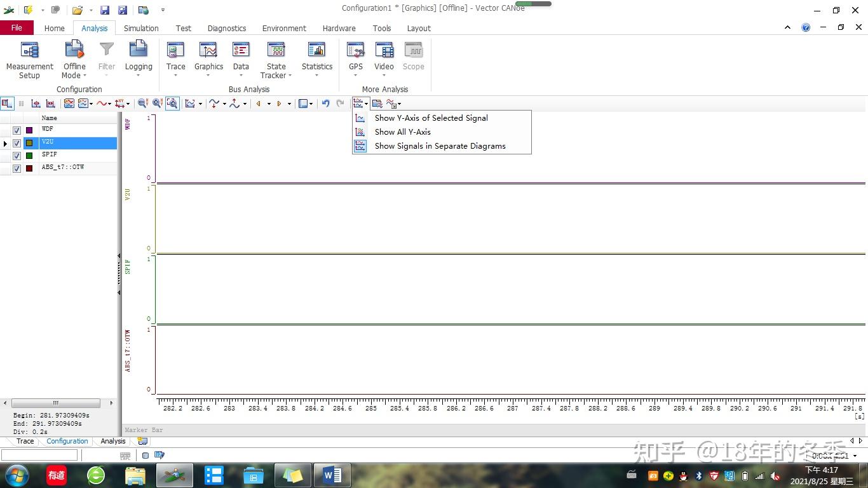Click the legend horizontal scrollbar

pyautogui.click(x=56, y=403)
